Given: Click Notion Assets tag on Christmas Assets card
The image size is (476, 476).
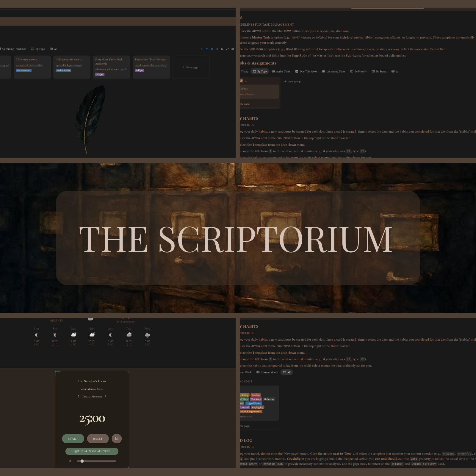Looking at the screenshot, I should pos(24,71).
